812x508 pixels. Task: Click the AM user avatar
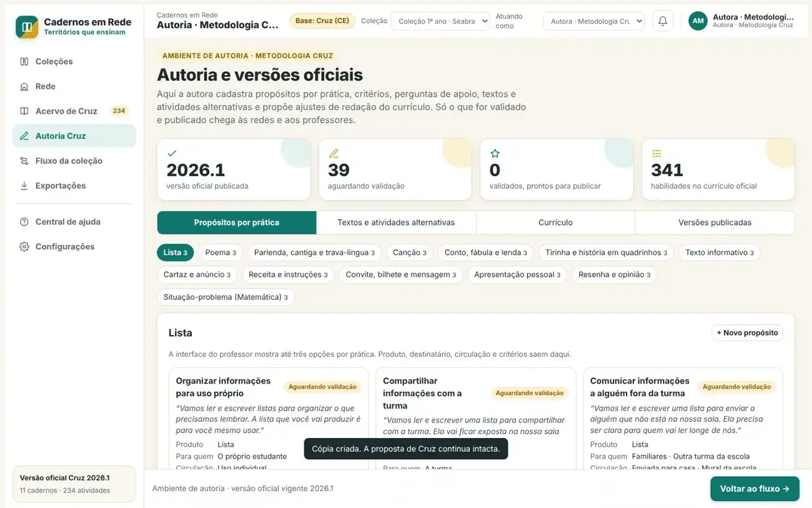[698, 21]
